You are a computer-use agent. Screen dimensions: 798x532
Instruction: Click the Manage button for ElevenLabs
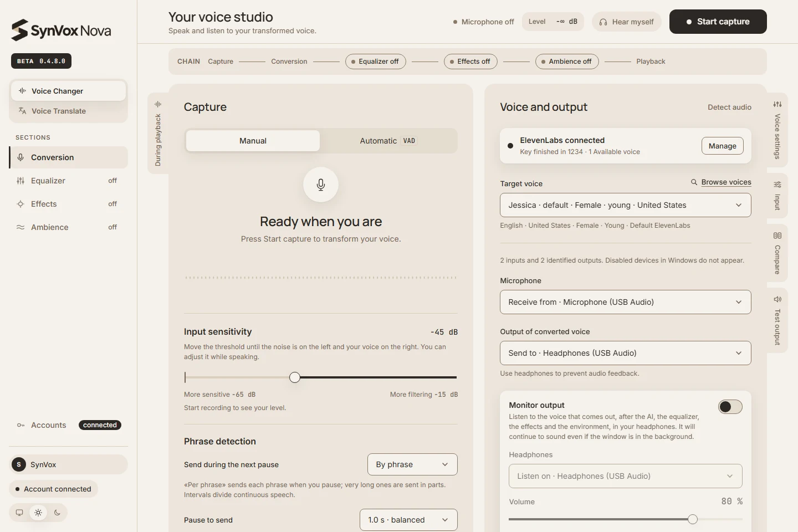(x=723, y=146)
